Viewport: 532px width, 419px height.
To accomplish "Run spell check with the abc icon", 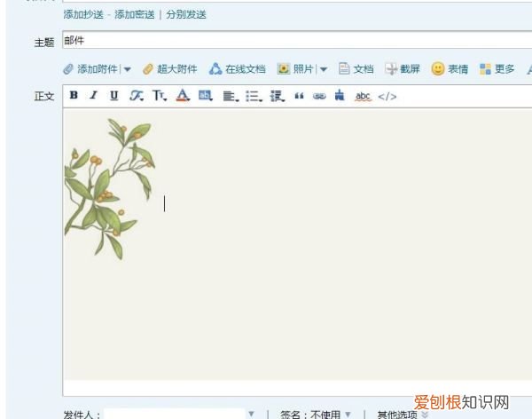I will [363, 97].
